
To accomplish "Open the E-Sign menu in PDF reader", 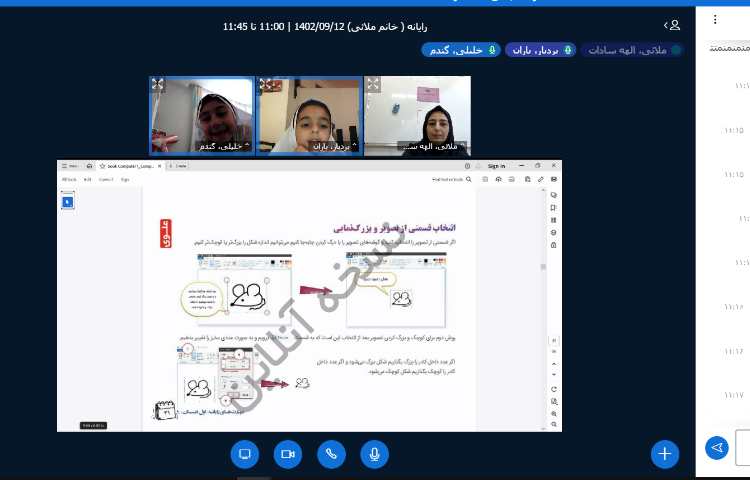I will pyautogui.click(x=125, y=179).
